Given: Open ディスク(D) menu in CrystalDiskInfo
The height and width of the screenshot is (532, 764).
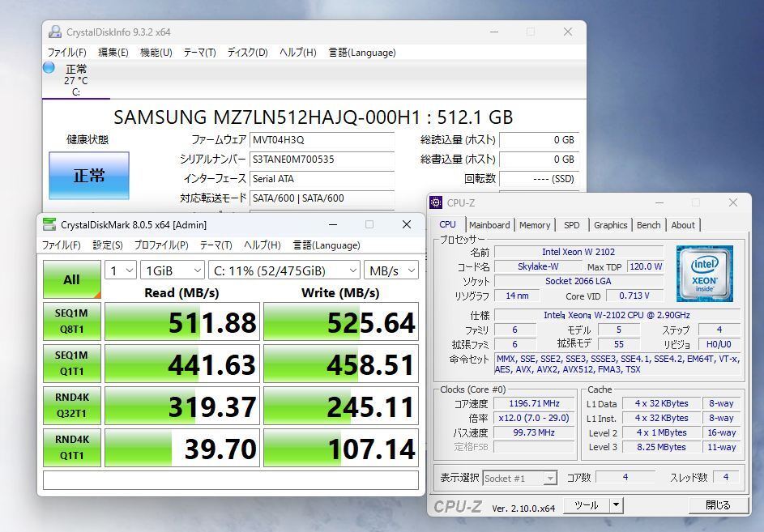Looking at the screenshot, I should pyautogui.click(x=248, y=52).
